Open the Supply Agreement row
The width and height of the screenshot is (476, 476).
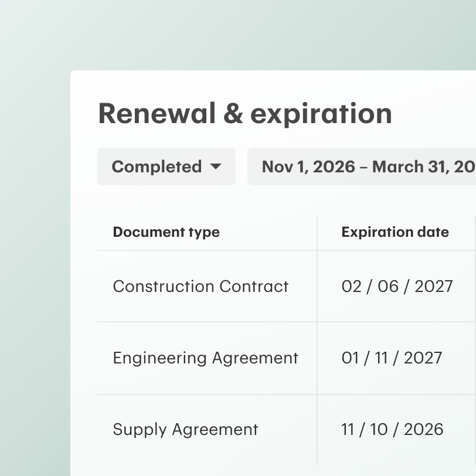click(287, 430)
